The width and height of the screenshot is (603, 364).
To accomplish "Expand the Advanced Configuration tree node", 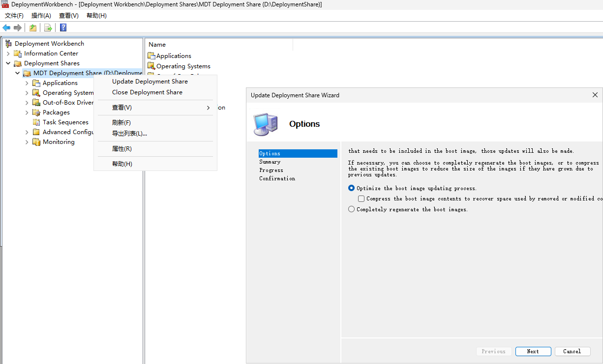I will pos(27,132).
